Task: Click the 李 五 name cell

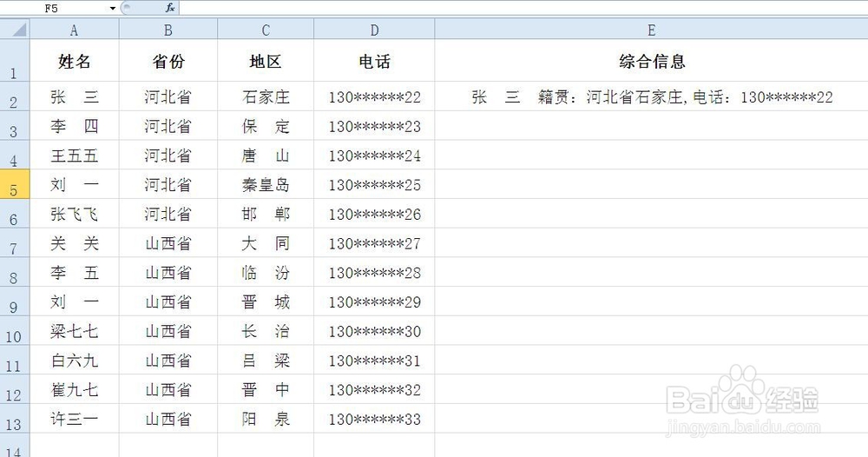Action: point(74,273)
